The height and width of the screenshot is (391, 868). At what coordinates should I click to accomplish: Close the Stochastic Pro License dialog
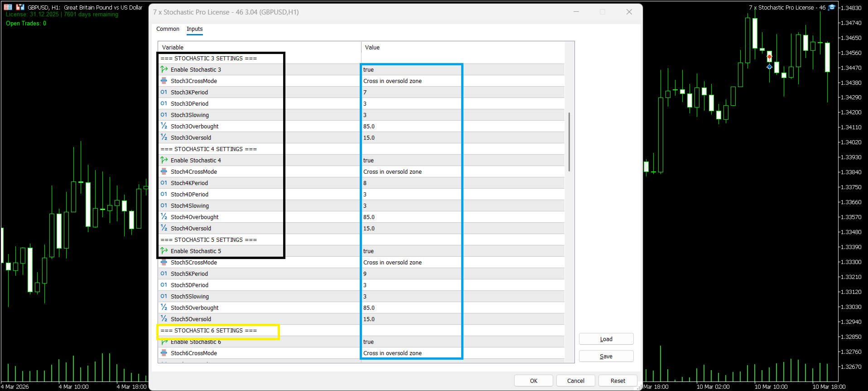(629, 12)
